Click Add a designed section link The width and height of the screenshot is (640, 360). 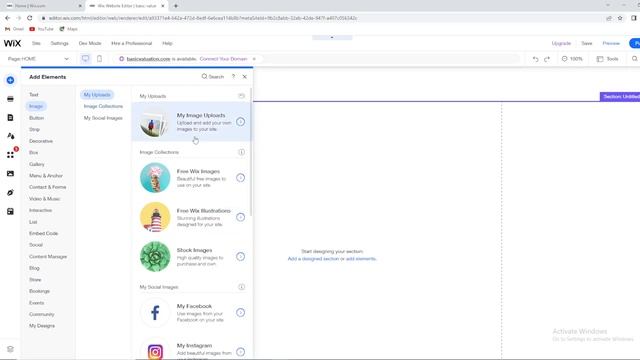coord(313,259)
